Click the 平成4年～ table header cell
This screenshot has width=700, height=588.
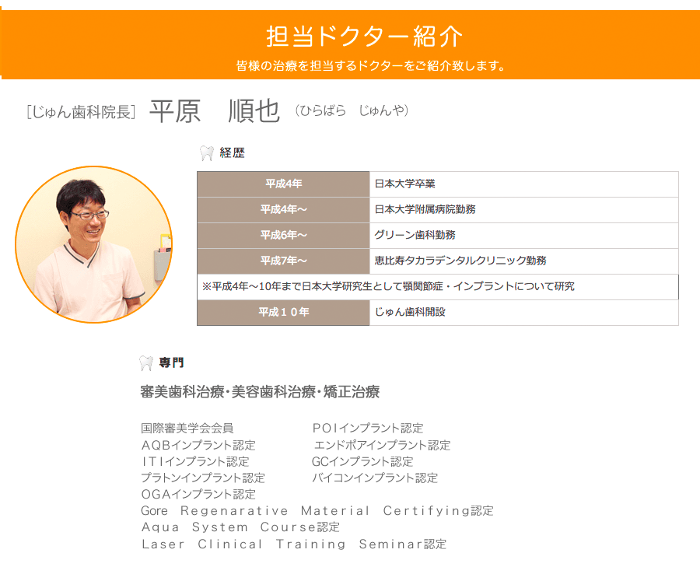[x=283, y=210]
